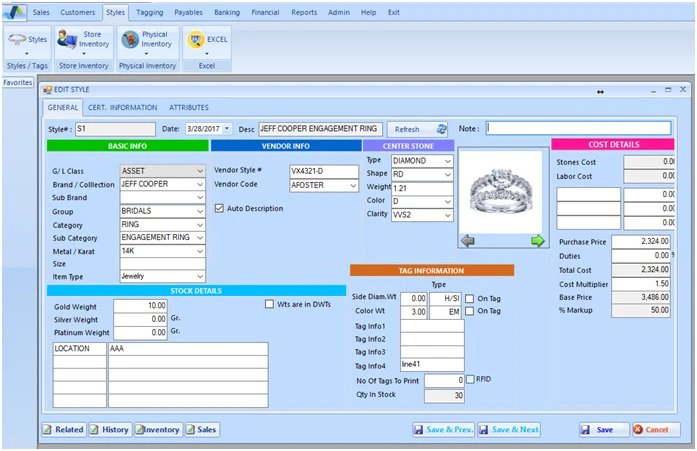The image size is (697, 451).
Task: Show previous image with gray arrow
Action: tap(468, 241)
